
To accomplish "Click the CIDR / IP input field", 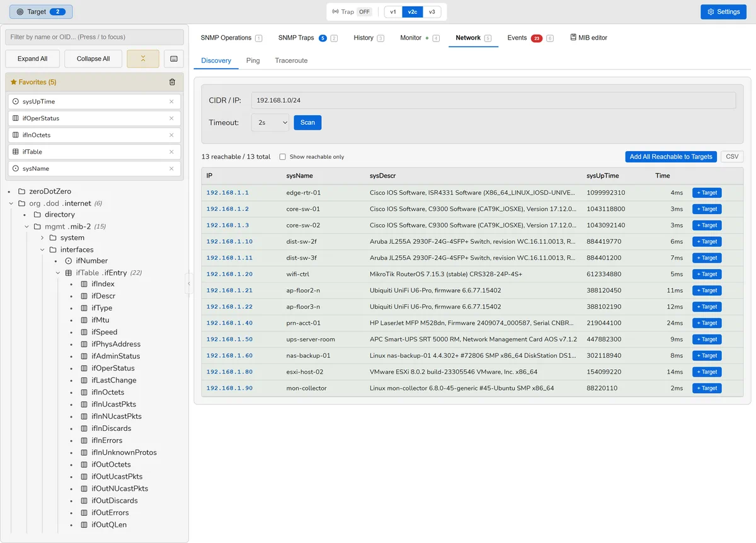I will (x=493, y=101).
